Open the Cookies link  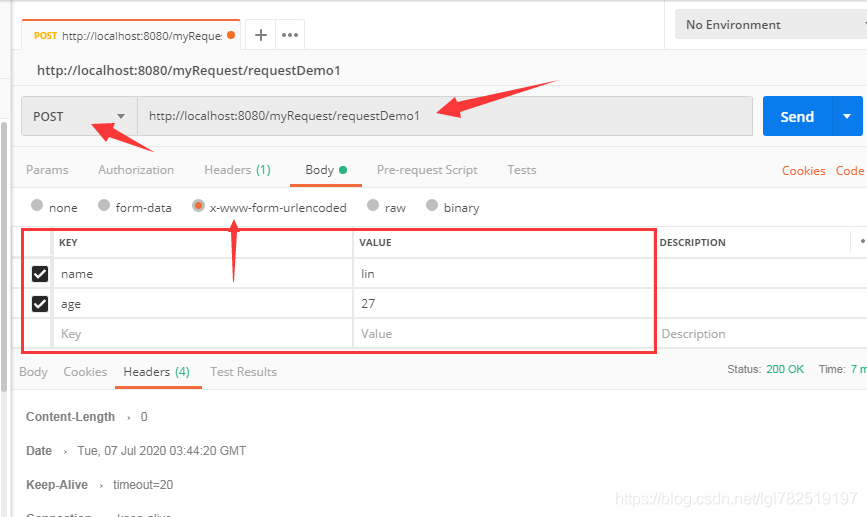click(803, 171)
